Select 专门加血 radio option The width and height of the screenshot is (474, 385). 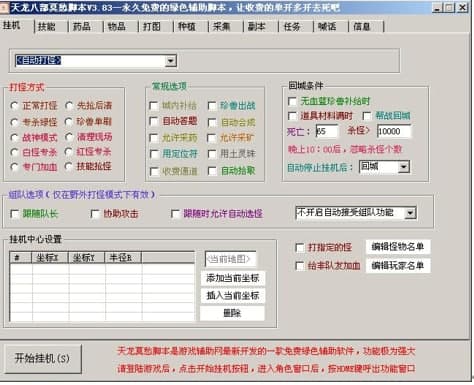[x=14, y=167]
